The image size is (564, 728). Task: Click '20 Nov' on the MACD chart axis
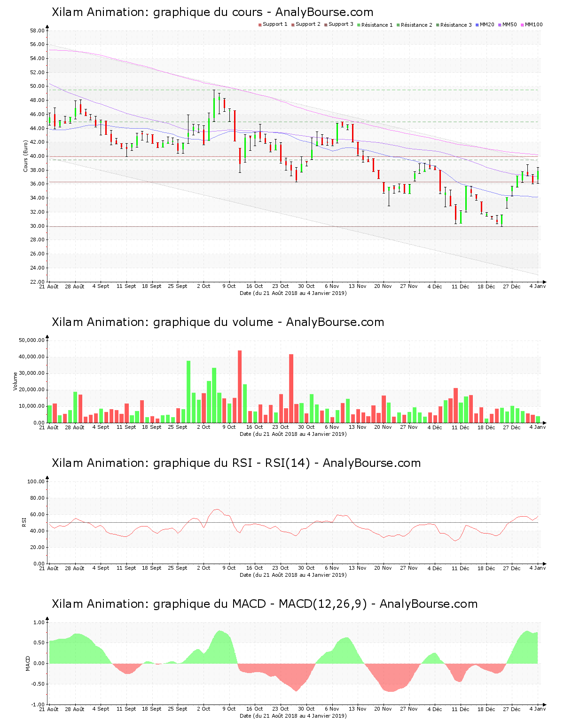(x=383, y=709)
